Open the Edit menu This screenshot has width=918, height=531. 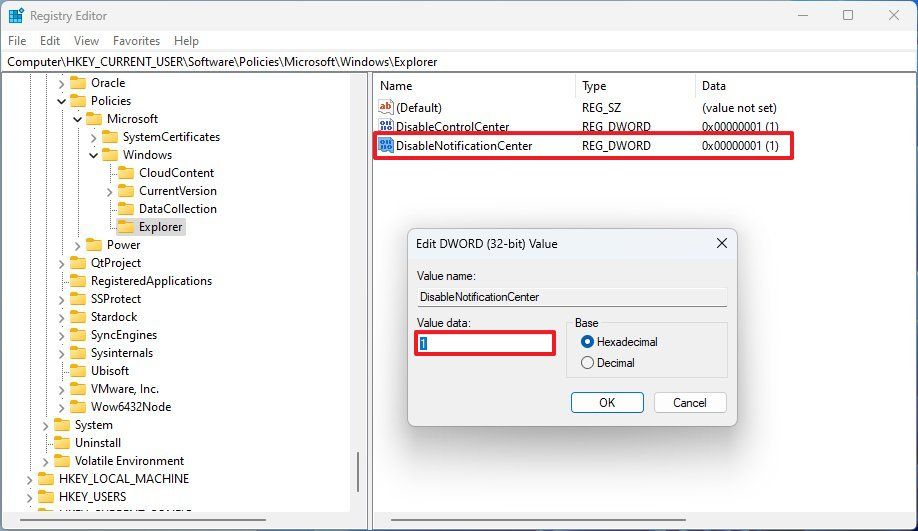50,41
